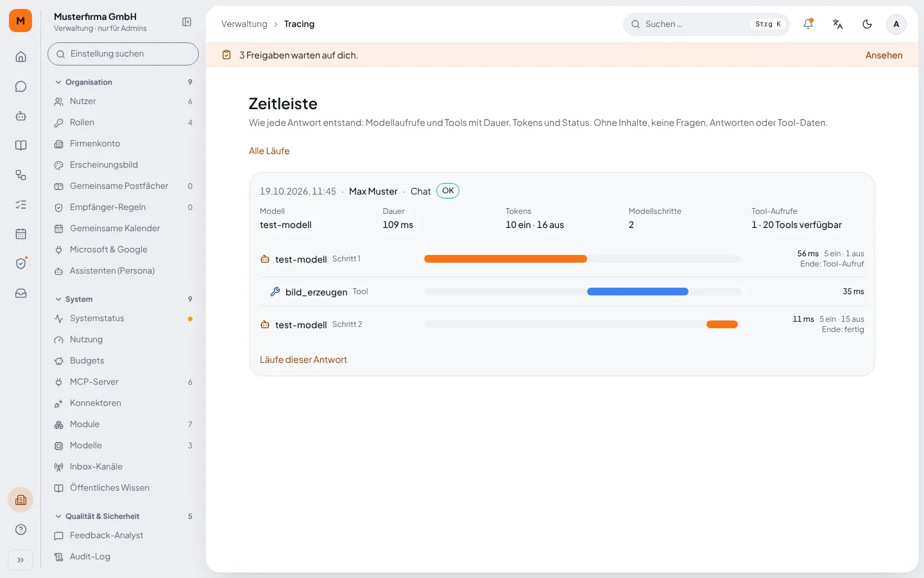This screenshot has height=578, width=924.
Task: Open Öffentliches Wissen page
Action: click(x=123, y=488)
